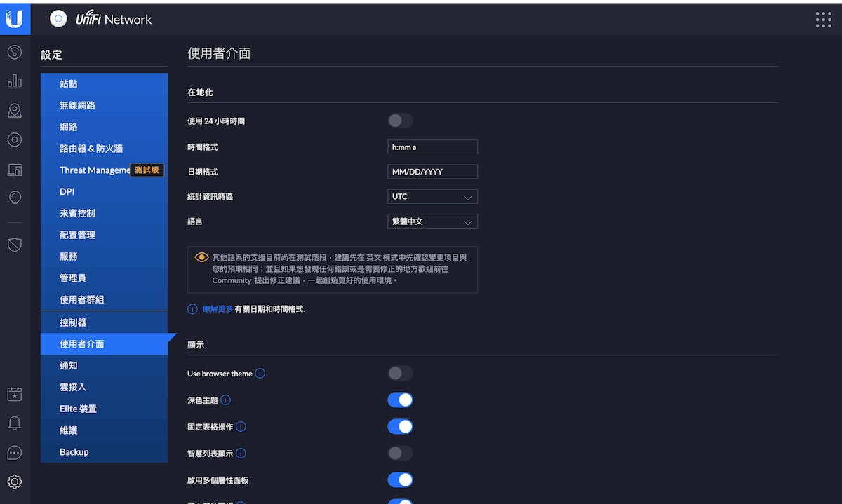
Task: Click info icon next to Use browser theme
Action: [x=260, y=374]
